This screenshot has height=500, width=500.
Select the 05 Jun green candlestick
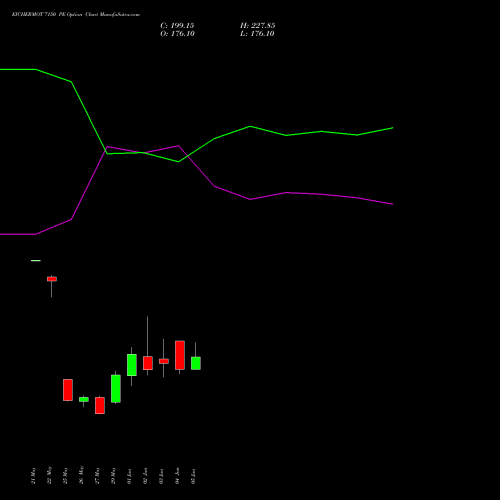click(196, 363)
